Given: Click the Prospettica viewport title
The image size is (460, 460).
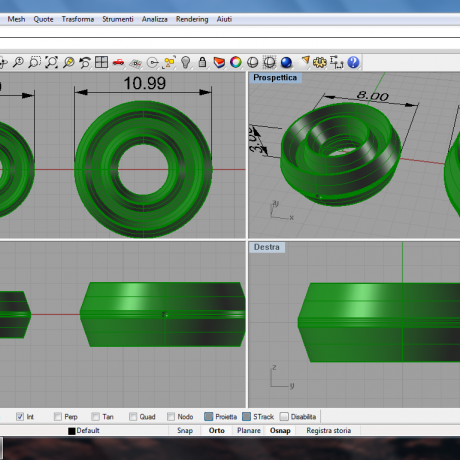Looking at the screenshot, I should coord(275,78).
